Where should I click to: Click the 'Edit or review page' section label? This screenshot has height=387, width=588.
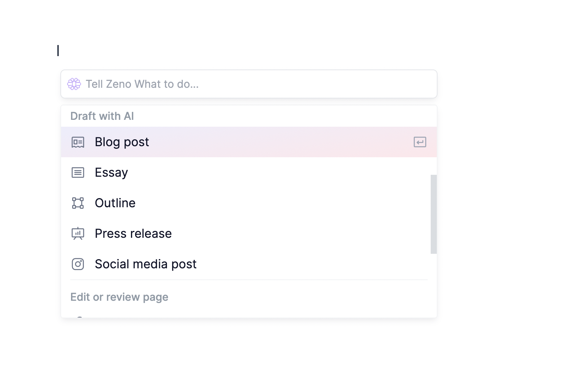click(119, 297)
